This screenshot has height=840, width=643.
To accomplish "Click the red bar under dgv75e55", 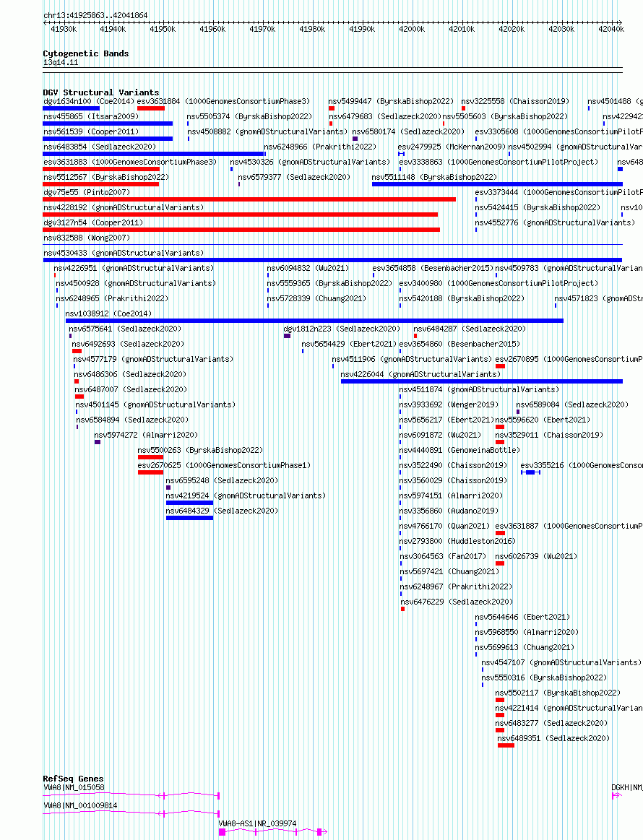I will [249, 199].
